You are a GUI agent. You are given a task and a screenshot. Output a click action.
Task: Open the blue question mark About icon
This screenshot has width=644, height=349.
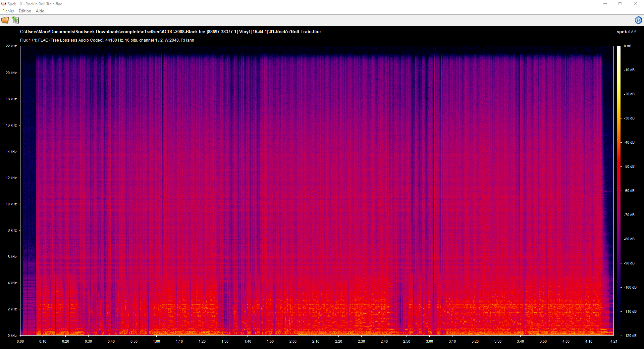coord(638,20)
